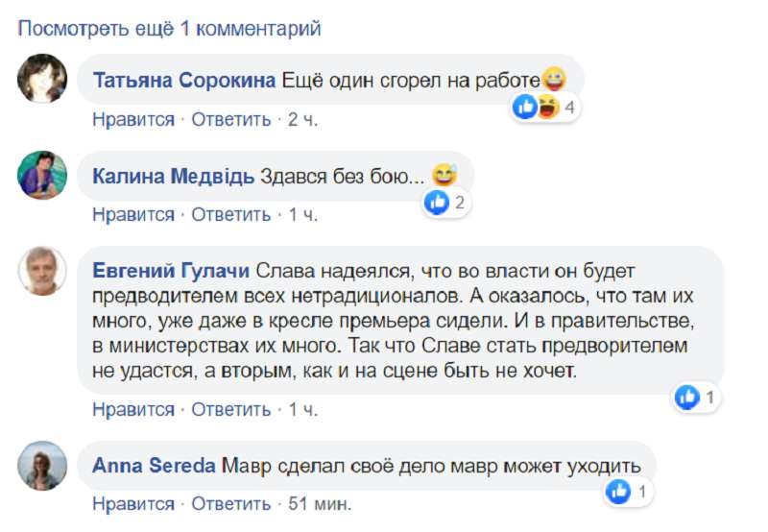768x532 pixels.
Task: Open Anna Sereda's avatar photo
Action: pyautogui.click(x=43, y=466)
